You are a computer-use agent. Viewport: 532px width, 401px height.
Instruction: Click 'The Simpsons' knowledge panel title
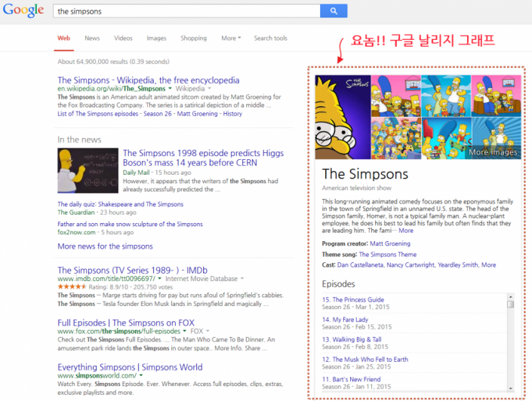pyautogui.click(x=365, y=174)
